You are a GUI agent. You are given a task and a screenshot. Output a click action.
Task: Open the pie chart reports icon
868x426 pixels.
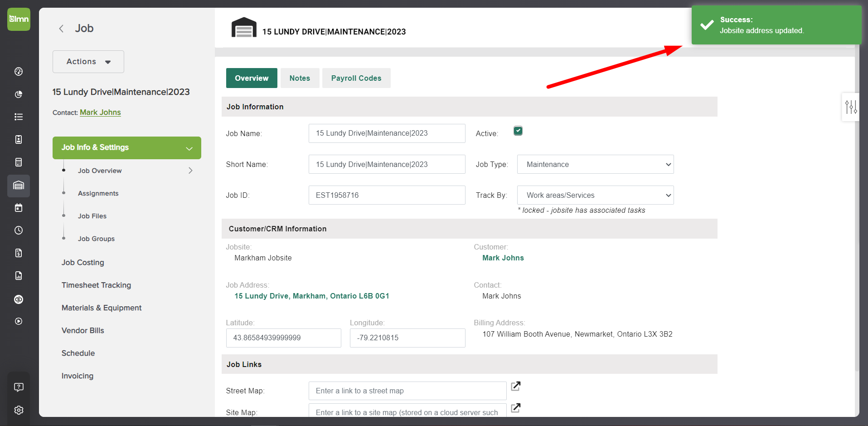pyautogui.click(x=19, y=94)
